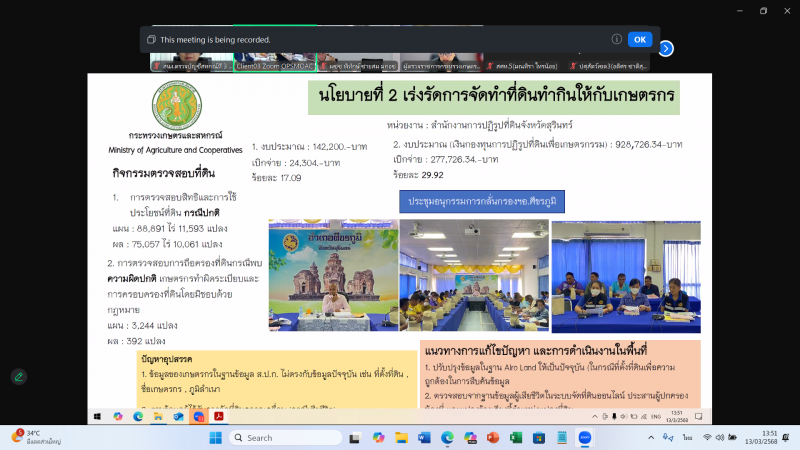Click the ministry round logo emblem
The image size is (800, 450).
pos(177,105)
